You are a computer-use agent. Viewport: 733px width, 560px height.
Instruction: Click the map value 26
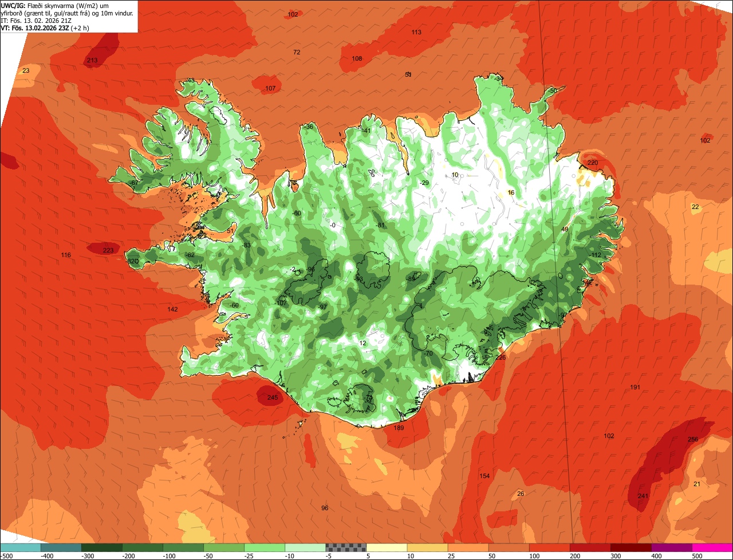(x=521, y=494)
